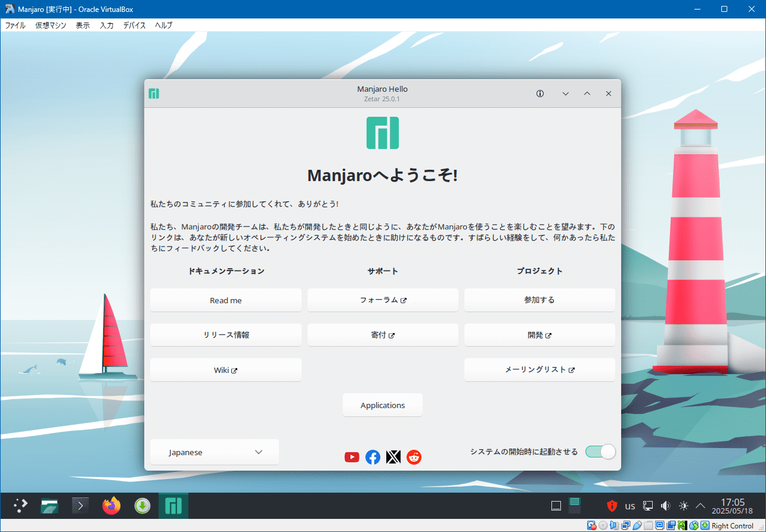
Task: Click the 寄付 donate button
Action: click(x=383, y=335)
